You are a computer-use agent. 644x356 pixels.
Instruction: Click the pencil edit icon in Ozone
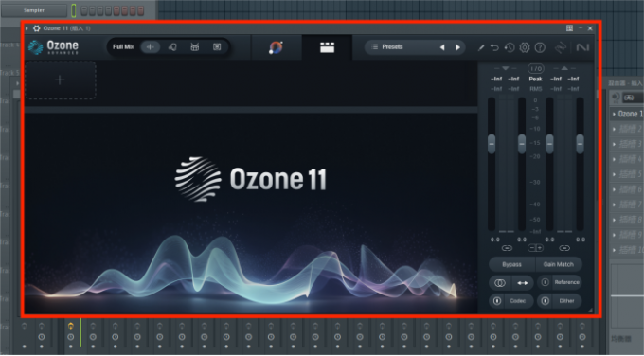coord(481,47)
